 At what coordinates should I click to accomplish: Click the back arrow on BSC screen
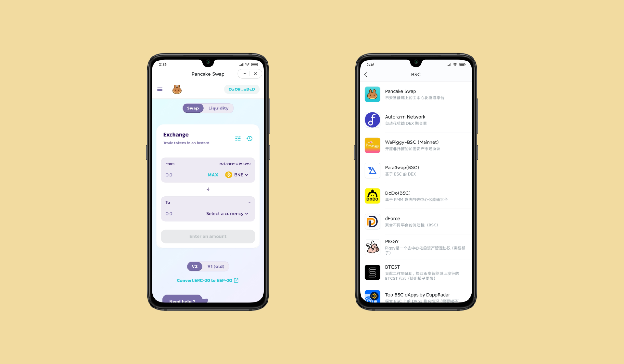point(366,74)
